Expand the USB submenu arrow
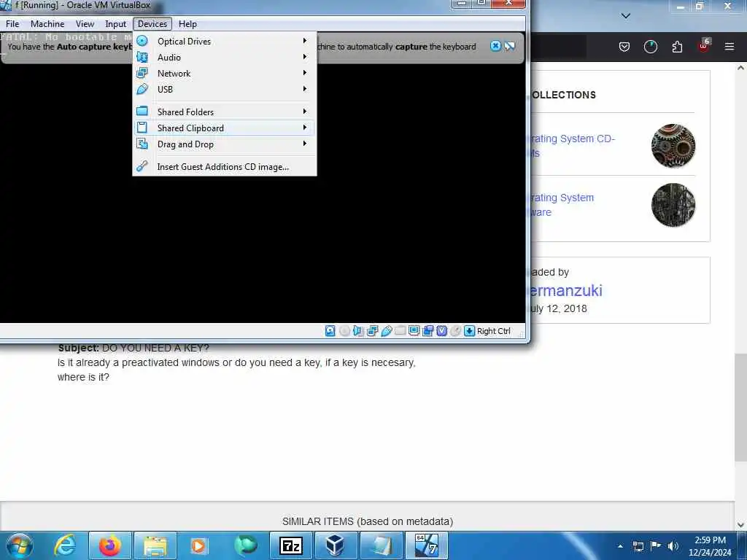747x560 pixels. coord(305,89)
